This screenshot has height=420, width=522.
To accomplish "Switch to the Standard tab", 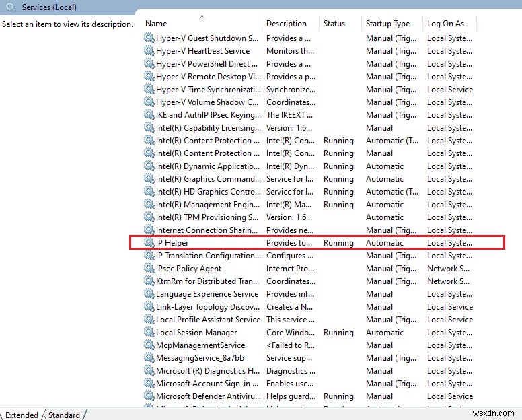I will pyautogui.click(x=65, y=415).
